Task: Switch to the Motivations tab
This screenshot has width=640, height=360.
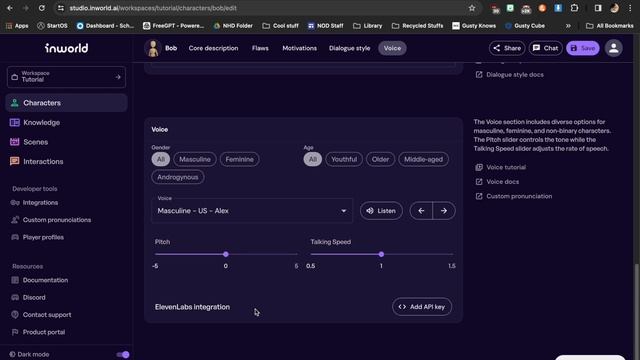Action: [x=300, y=48]
